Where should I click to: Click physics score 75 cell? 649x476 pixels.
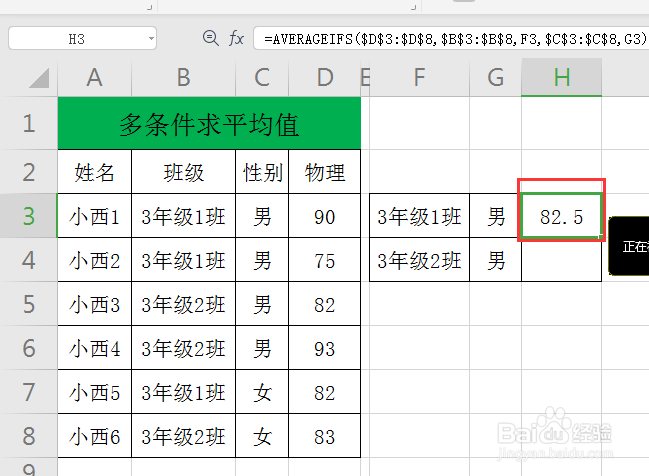pos(324,260)
